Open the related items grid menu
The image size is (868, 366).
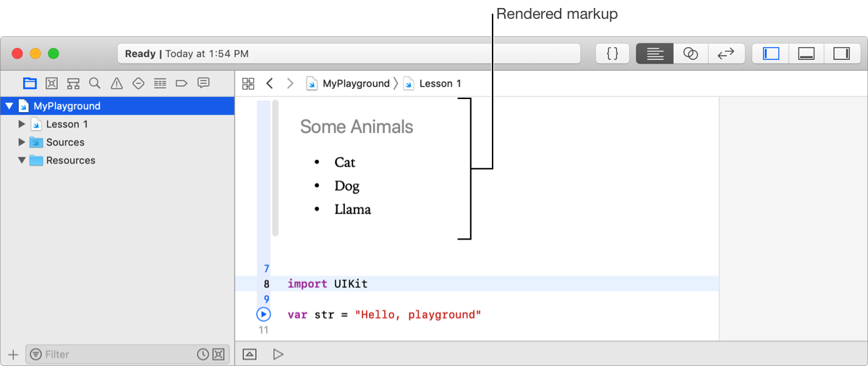tap(248, 83)
